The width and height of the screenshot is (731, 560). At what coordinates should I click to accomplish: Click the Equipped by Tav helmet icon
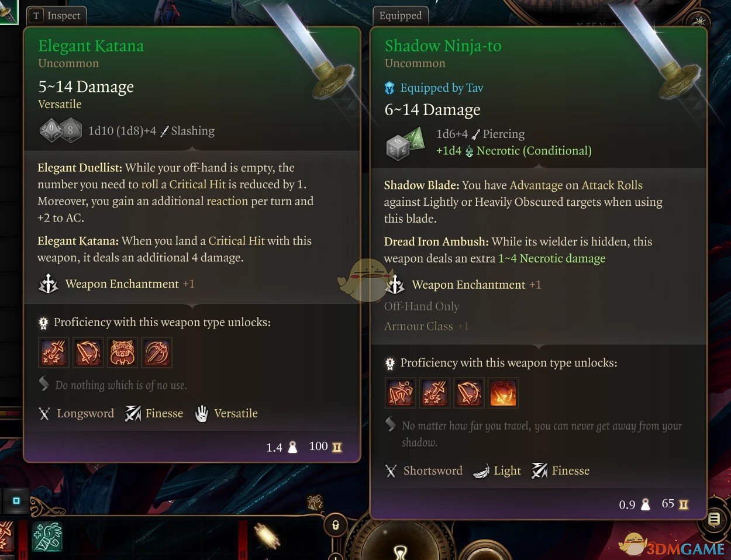pyautogui.click(x=389, y=88)
